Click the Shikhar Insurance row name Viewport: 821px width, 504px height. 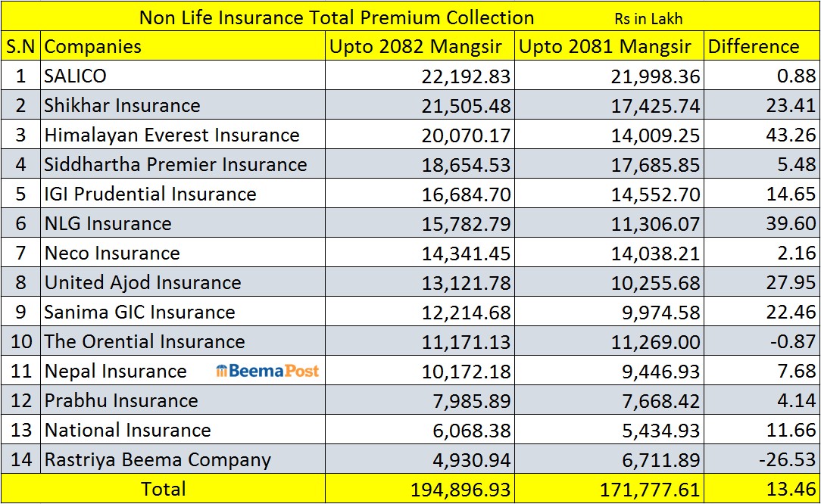click(x=122, y=105)
